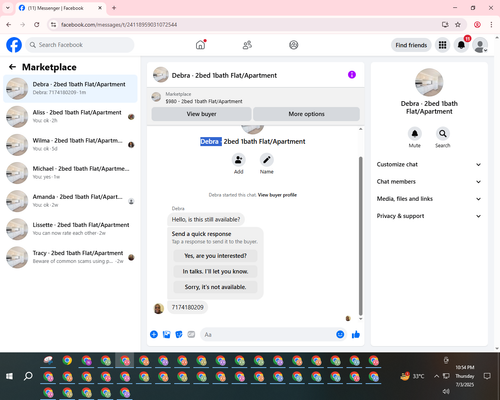This screenshot has width=500, height=400.
Task: Click the Name pencil edit icon
Action: [x=267, y=160]
